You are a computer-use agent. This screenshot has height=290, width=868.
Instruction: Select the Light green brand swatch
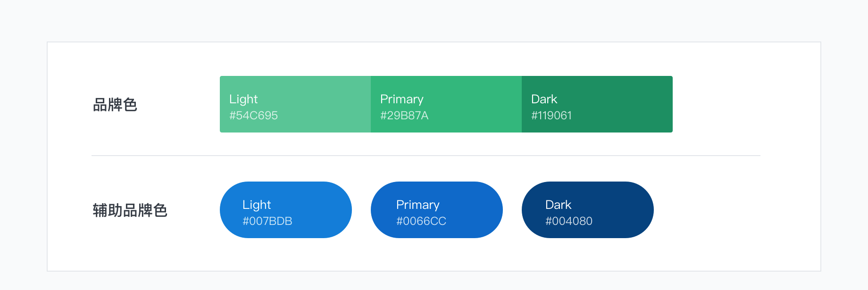click(x=295, y=104)
